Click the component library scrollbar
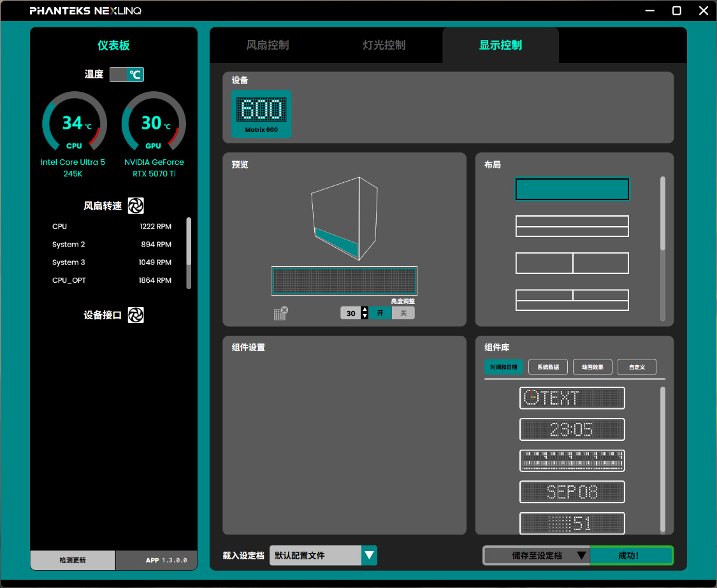 [x=663, y=459]
